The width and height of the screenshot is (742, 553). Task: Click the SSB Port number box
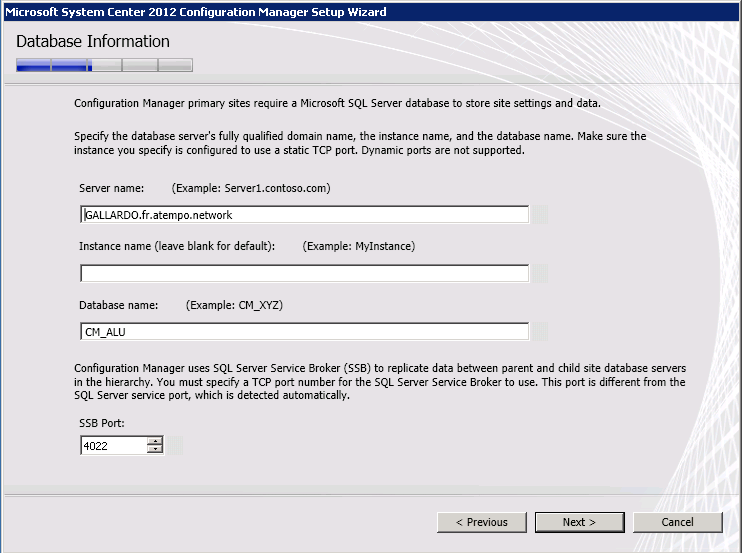coord(114,446)
